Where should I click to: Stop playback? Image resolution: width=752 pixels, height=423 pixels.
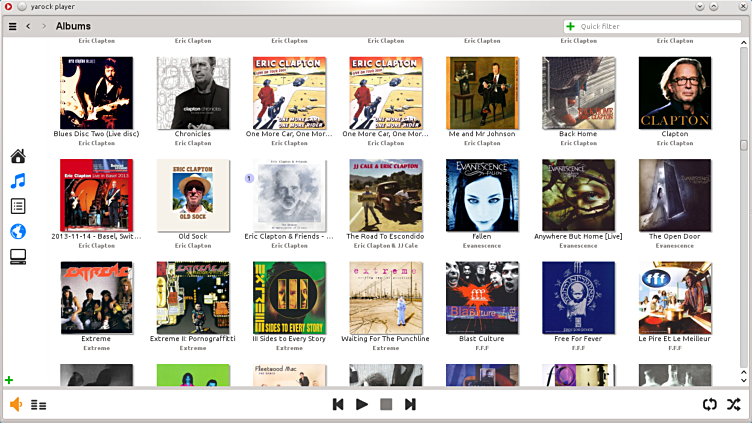(386, 405)
